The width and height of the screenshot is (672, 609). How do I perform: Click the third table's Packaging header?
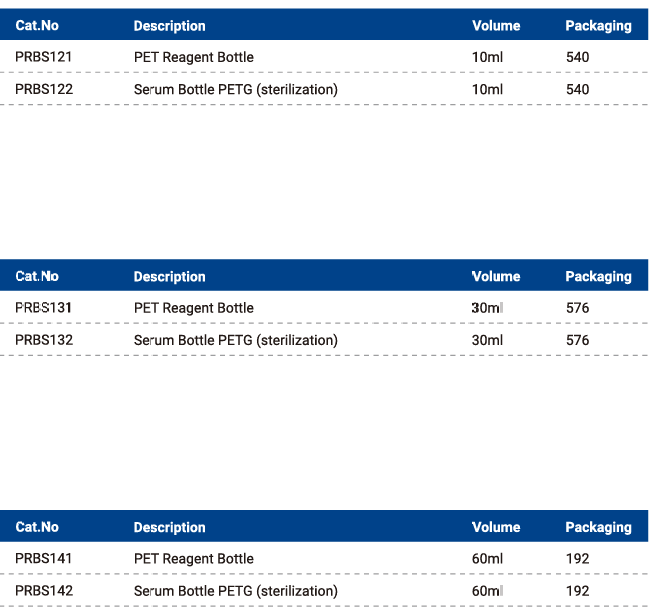coord(598,528)
